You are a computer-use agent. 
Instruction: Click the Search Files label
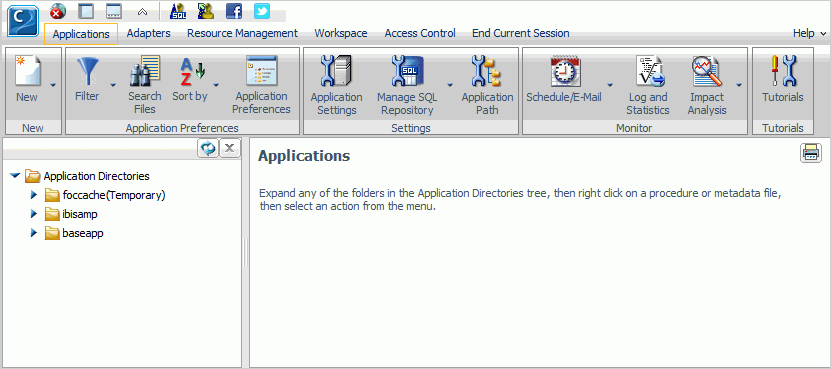click(x=145, y=103)
